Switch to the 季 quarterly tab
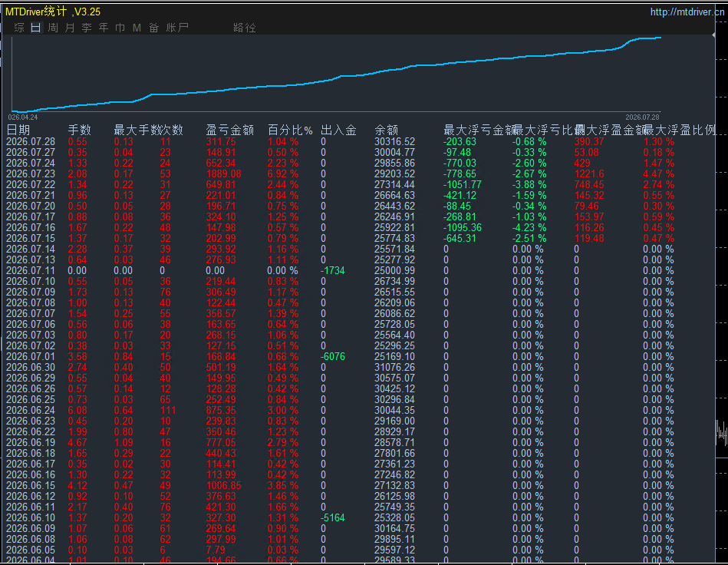The image size is (728, 565). pos(87,28)
